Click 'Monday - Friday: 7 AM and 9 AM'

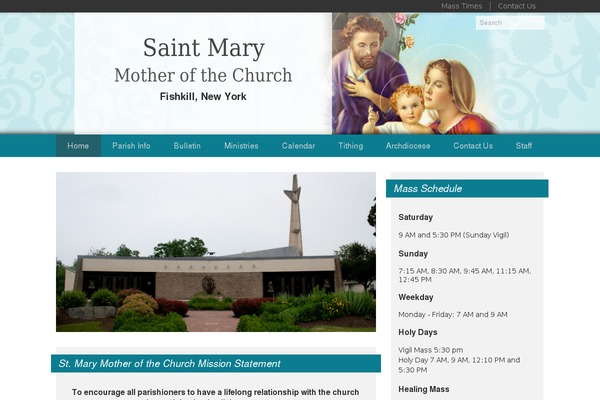453,315
